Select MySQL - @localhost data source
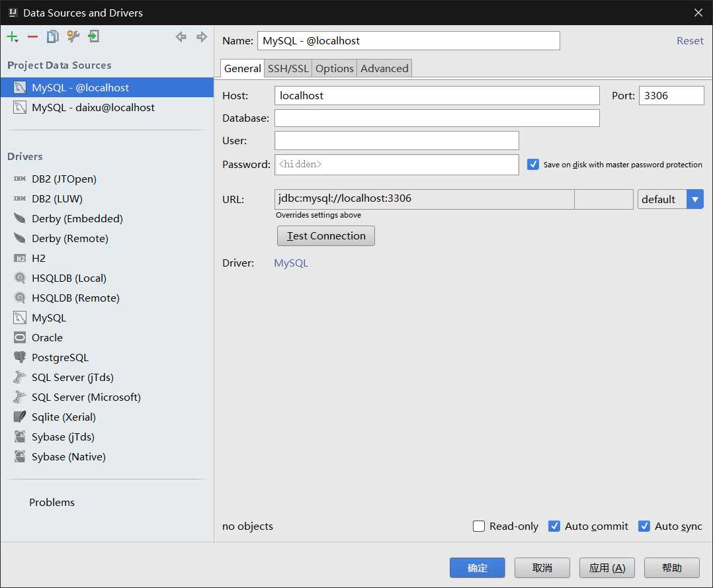This screenshot has width=713, height=588. pos(107,87)
